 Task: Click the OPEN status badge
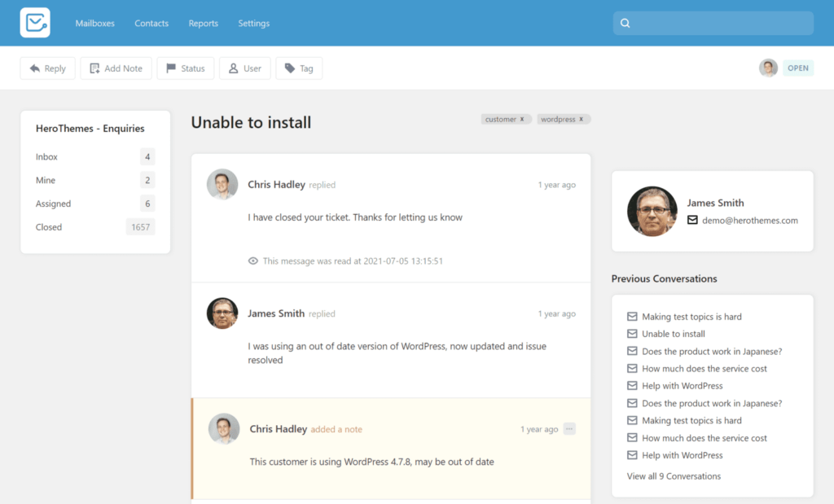pyautogui.click(x=798, y=68)
